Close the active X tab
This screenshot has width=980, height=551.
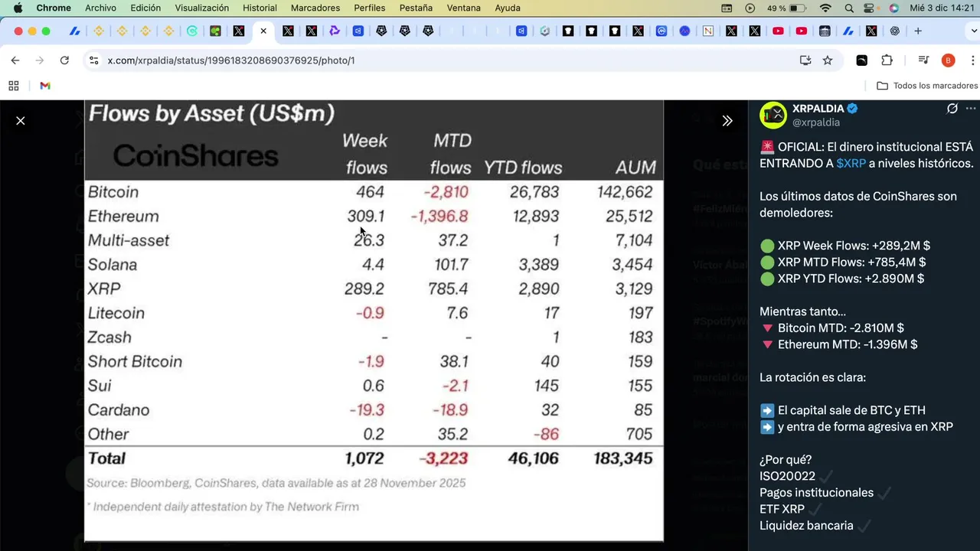pyautogui.click(x=263, y=31)
